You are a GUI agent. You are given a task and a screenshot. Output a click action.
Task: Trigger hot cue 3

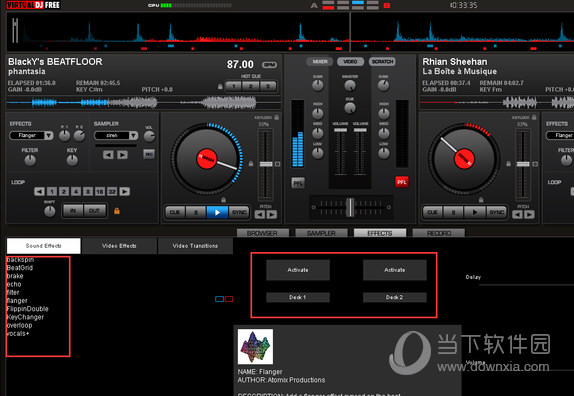[x=268, y=86]
